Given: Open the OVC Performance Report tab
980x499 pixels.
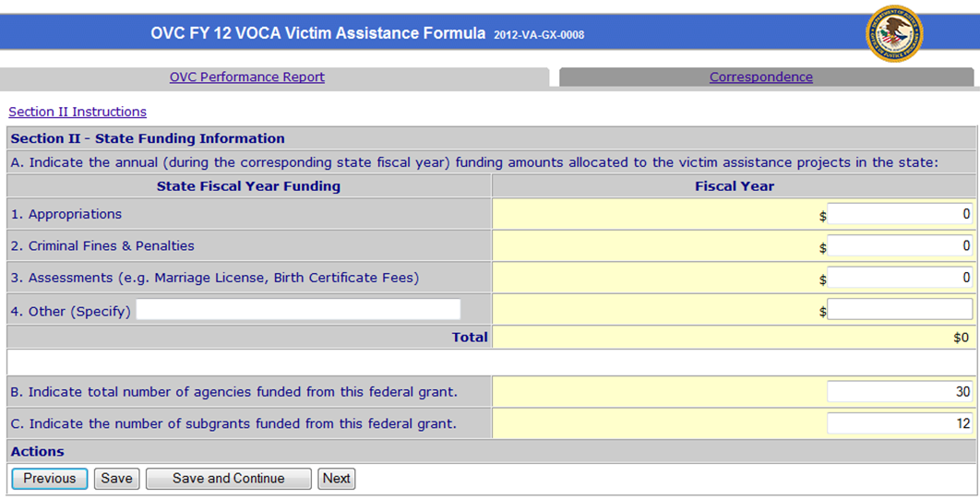Looking at the screenshot, I should pos(246,77).
